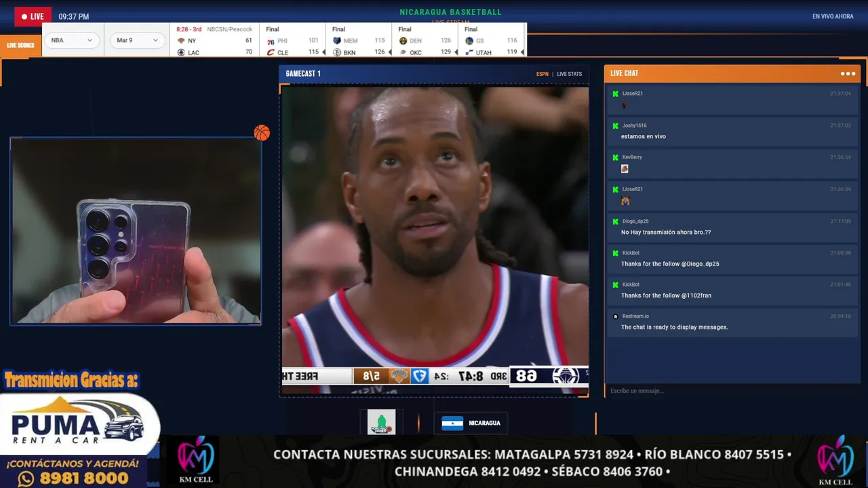This screenshot has width=868, height=488.
Task: Click the red LIVE indicator badge
Action: 33,16
